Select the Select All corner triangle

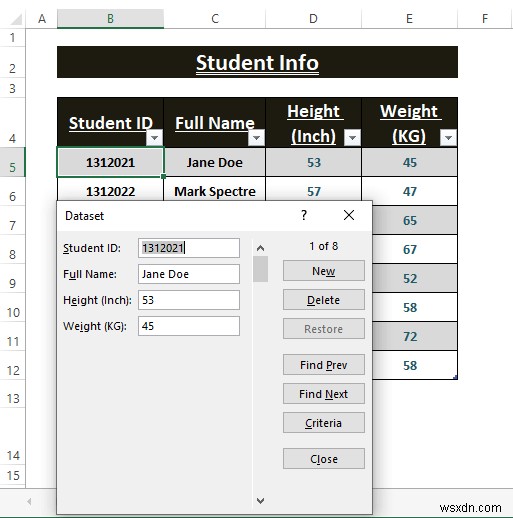[16, 19]
